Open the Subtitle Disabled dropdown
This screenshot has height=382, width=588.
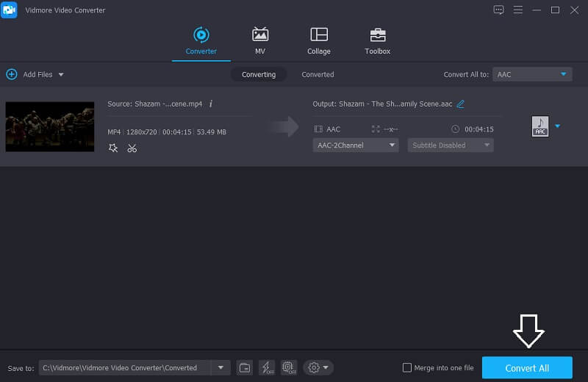point(451,145)
